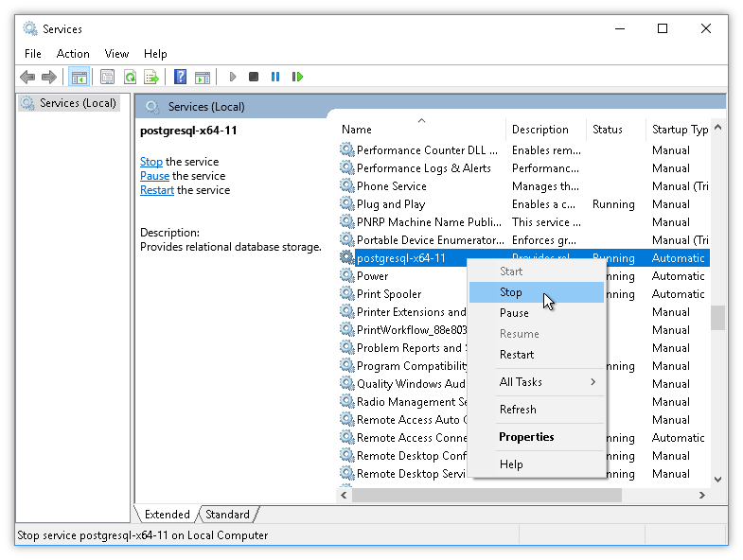Viewport: 743px width, 560px height.
Task: Click Services icon in title bar
Action: point(30,29)
